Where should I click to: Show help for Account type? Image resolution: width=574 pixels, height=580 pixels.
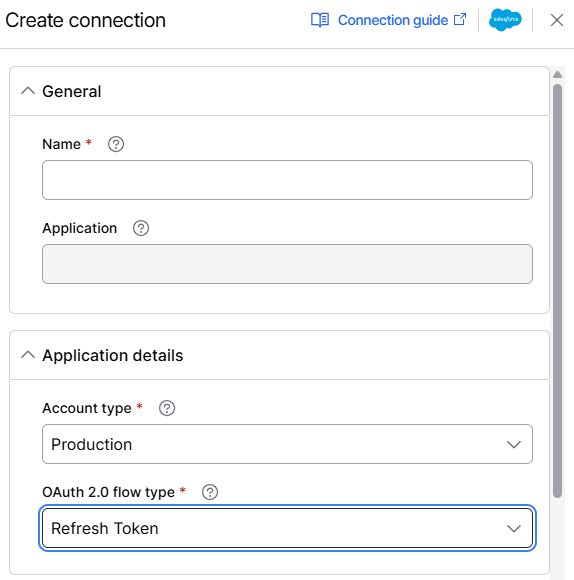pos(167,408)
